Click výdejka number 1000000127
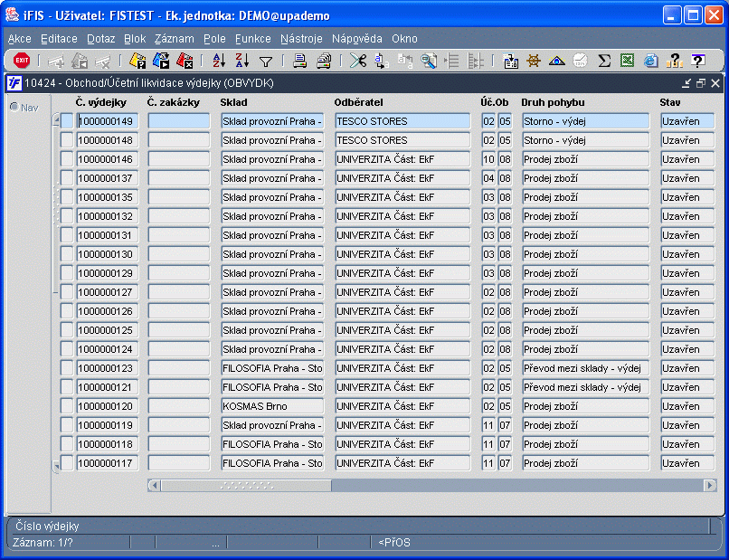The image size is (729, 560). (108, 292)
